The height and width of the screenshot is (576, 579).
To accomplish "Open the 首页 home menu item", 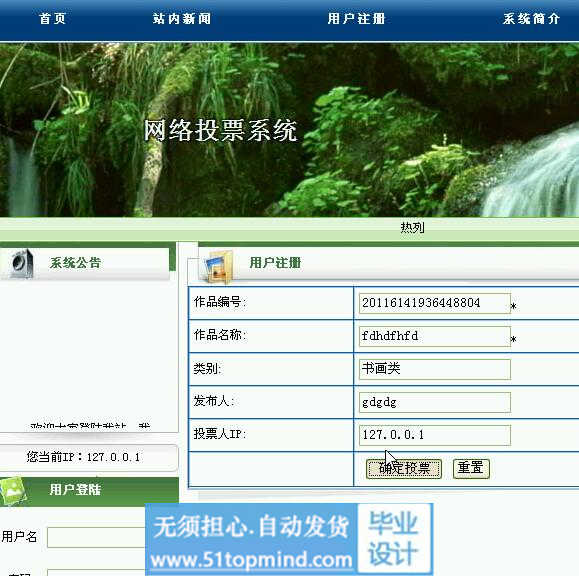I will point(52,18).
